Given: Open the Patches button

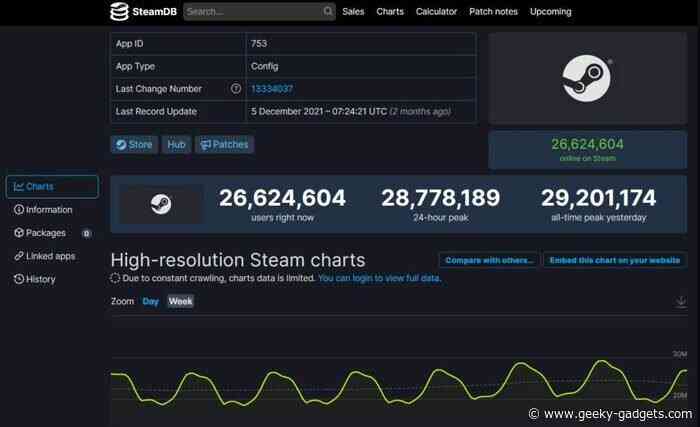Looking at the screenshot, I should click(x=225, y=145).
